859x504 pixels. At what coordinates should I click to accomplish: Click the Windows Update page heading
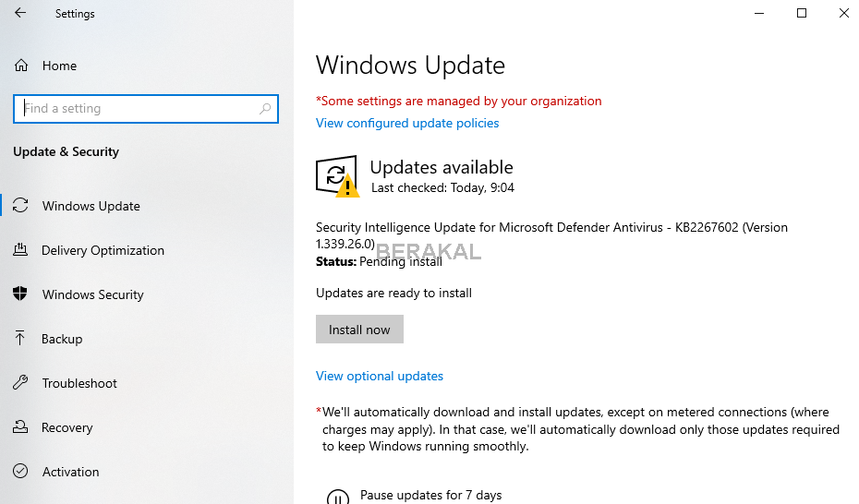(x=410, y=66)
